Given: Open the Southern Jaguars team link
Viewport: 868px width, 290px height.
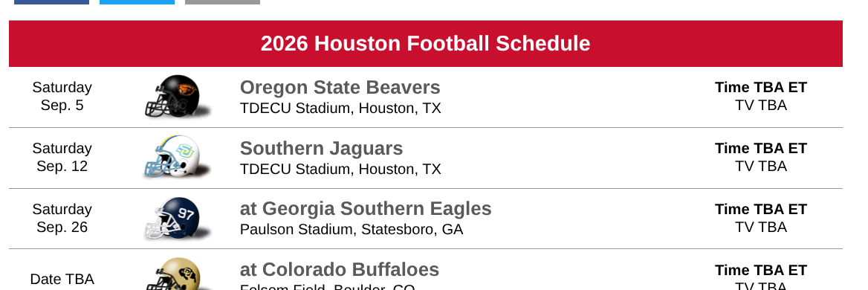Looking at the screenshot, I should point(321,148).
